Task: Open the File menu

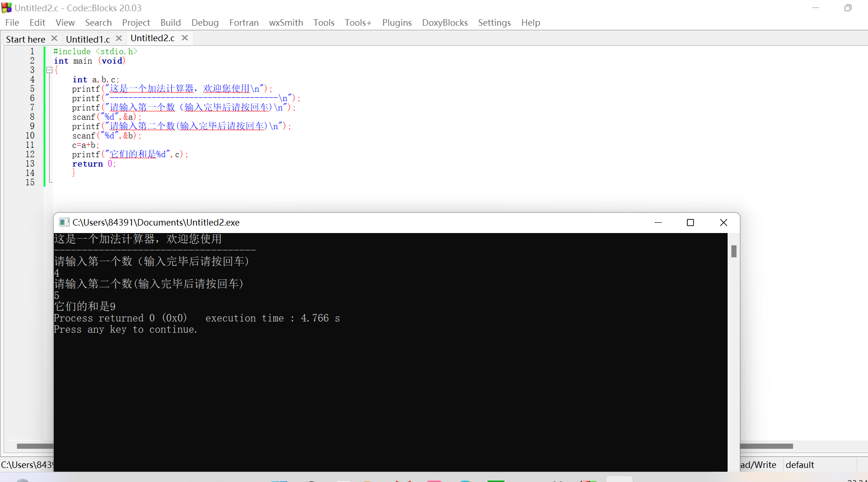Action: coord(12,22)
